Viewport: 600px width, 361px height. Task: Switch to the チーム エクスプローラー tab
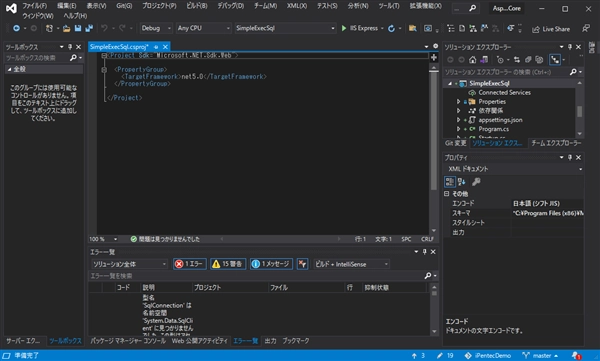click(556, 143)
